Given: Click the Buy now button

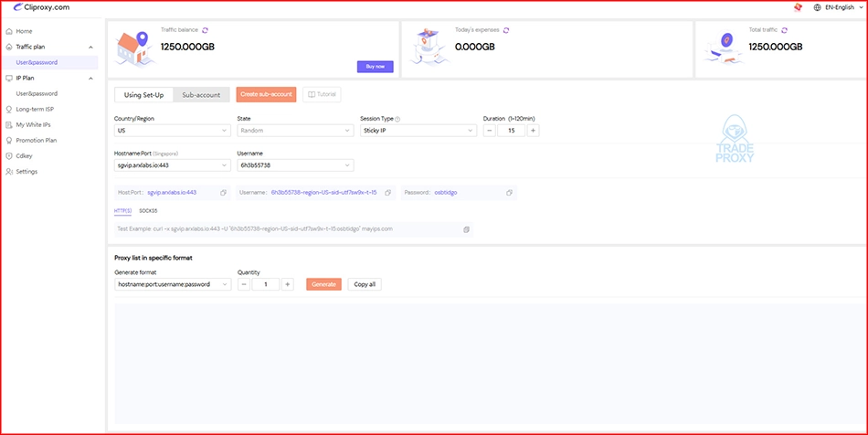Looking at the screenshot, I should click(375, 67).
